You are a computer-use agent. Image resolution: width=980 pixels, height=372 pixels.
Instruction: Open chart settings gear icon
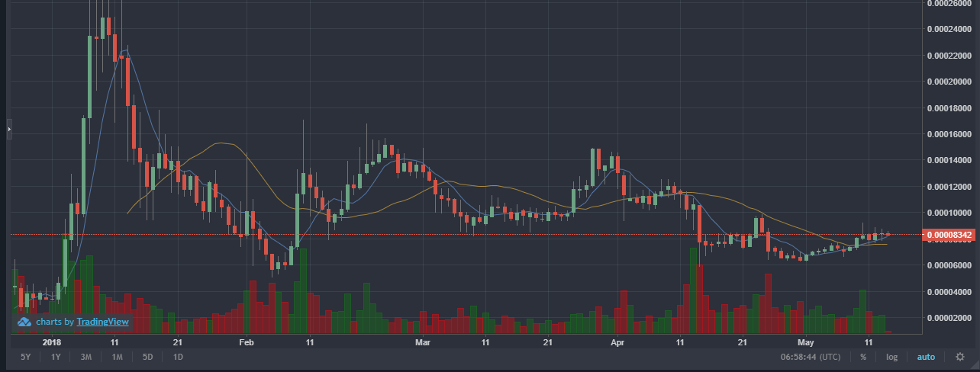point(960,357)
